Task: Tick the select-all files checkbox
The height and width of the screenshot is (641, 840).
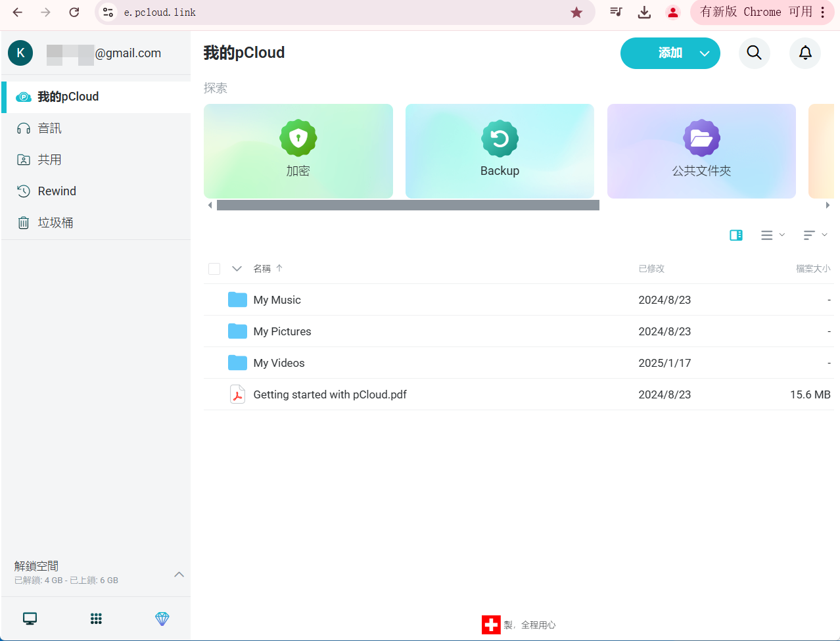Action: click(214, 268)
